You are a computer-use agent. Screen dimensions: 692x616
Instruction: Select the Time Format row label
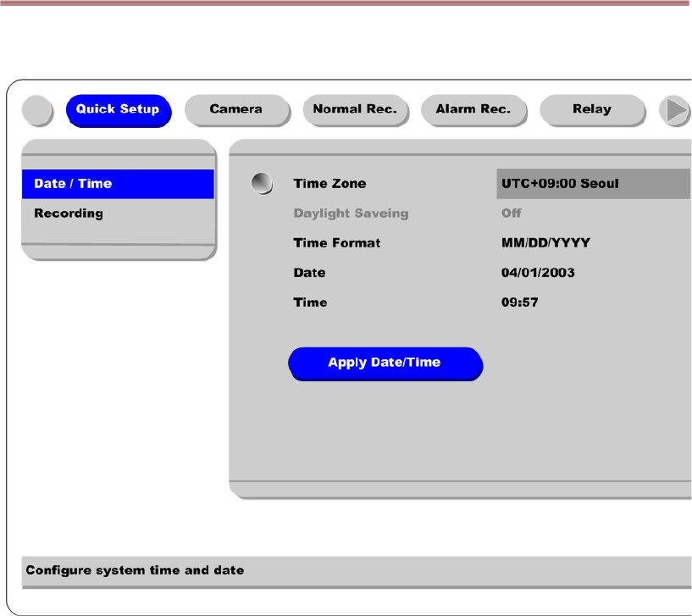(x=337, y=243)
